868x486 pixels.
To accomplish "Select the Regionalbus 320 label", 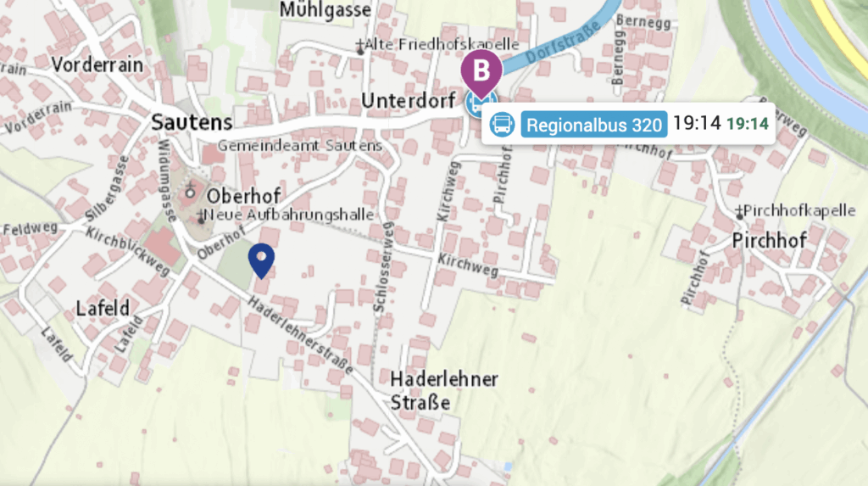I will [594, 125].
